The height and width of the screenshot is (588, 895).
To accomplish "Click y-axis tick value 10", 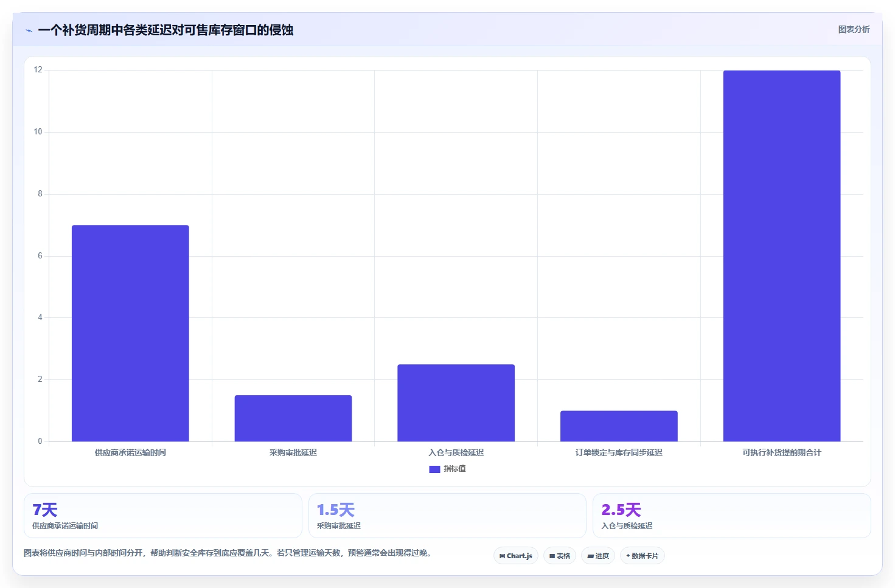I will tap(38, 132).
